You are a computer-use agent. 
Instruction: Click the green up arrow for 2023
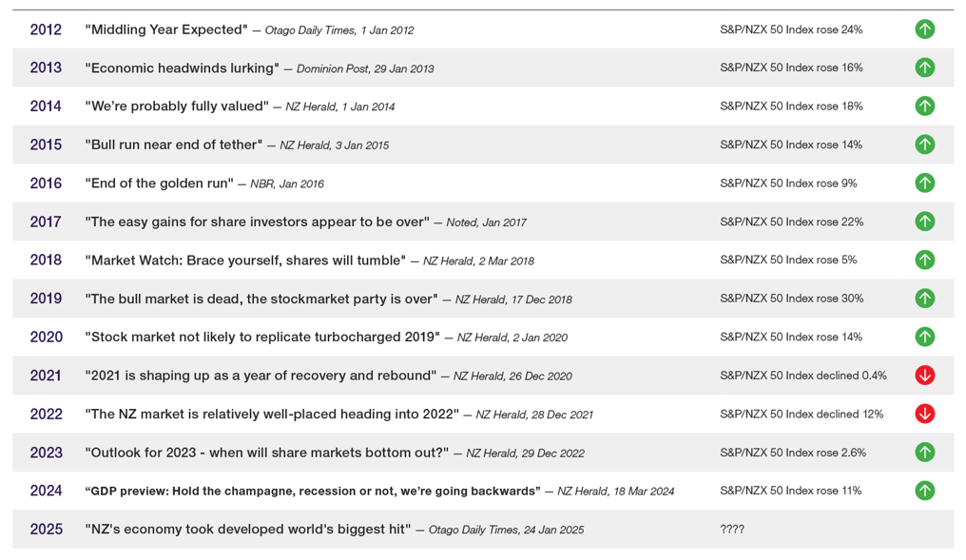(924, 453)
